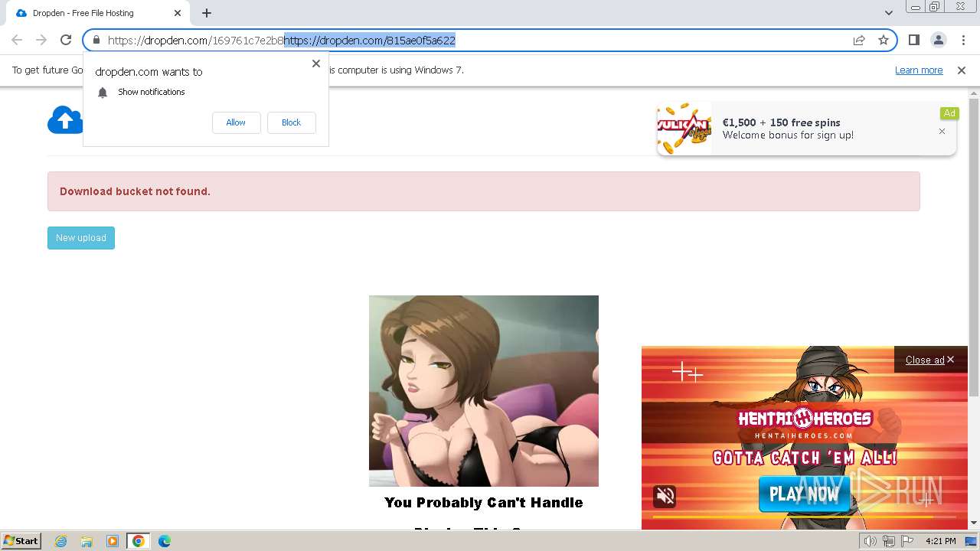The height and width of the screenshot is (551, 980).
Task: Click the PLAY NOW button
Action: tap(805, 494)
